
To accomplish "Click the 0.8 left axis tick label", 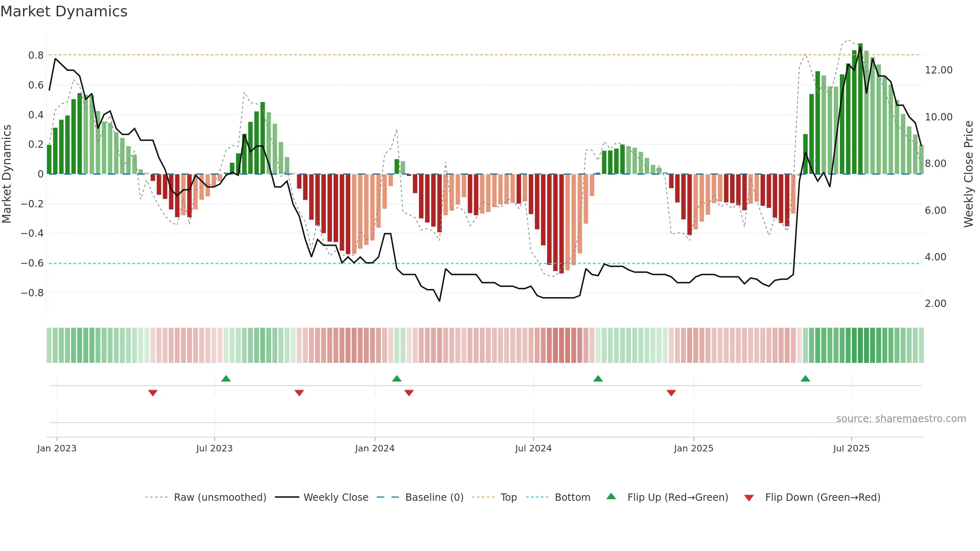I will 36,55.
